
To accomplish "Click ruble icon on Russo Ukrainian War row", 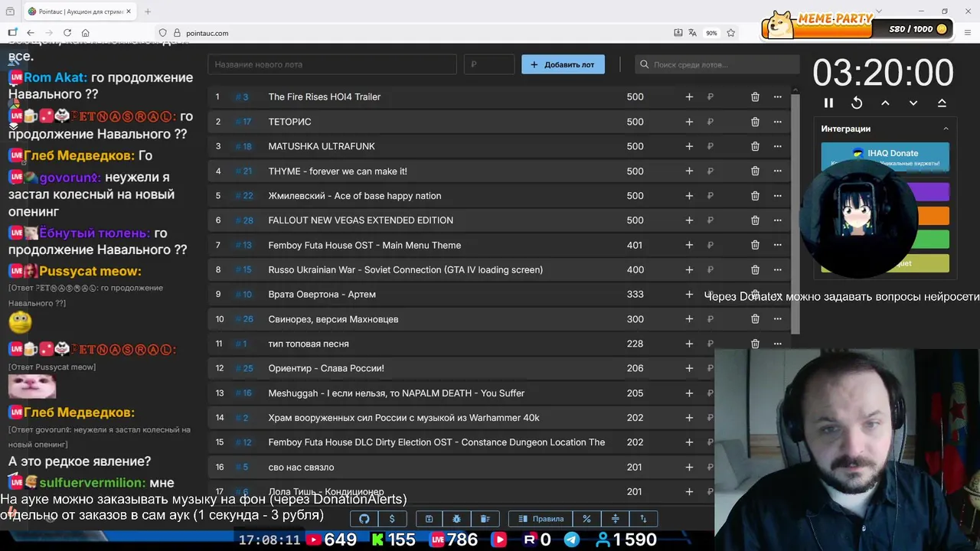I will (710, 270).
